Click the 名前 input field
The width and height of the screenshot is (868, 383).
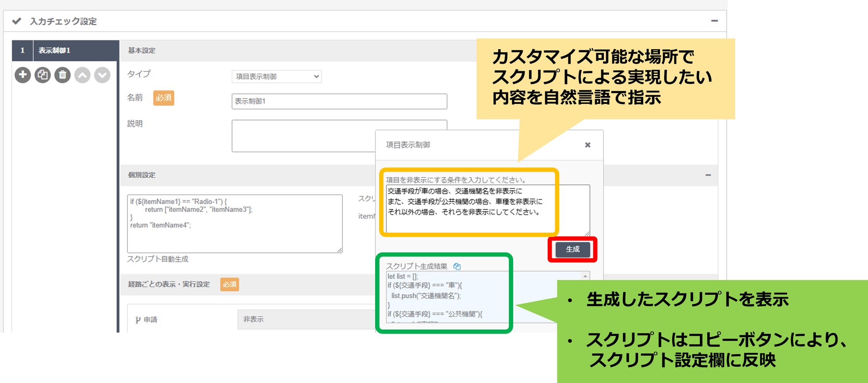(x=339, y=101)
